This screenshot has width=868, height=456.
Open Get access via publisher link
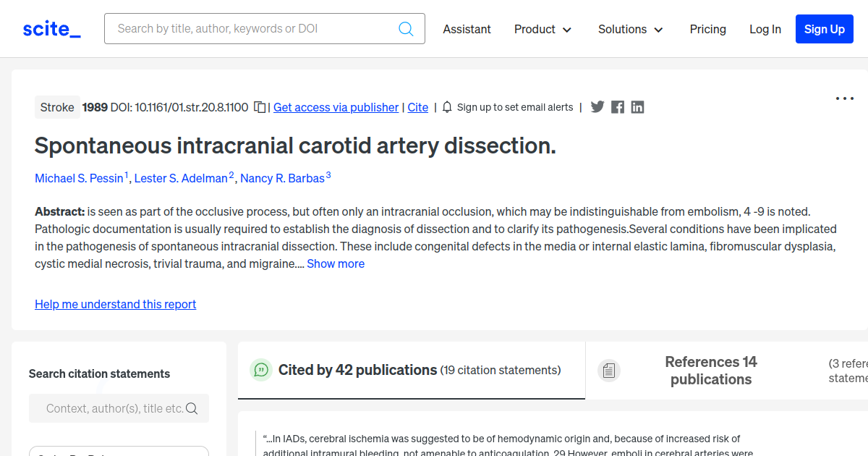336,107
